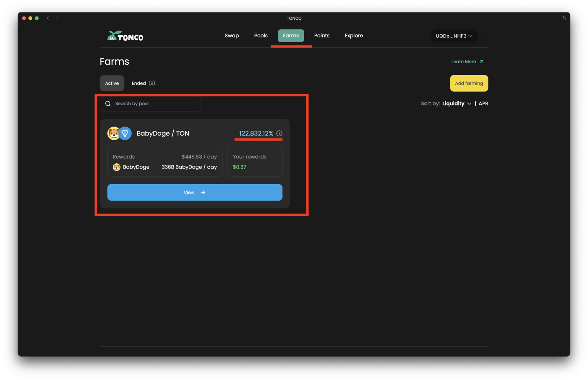Go back with the window back arrow
Viewport: 588px width, 380px height.
pos(48,18)
